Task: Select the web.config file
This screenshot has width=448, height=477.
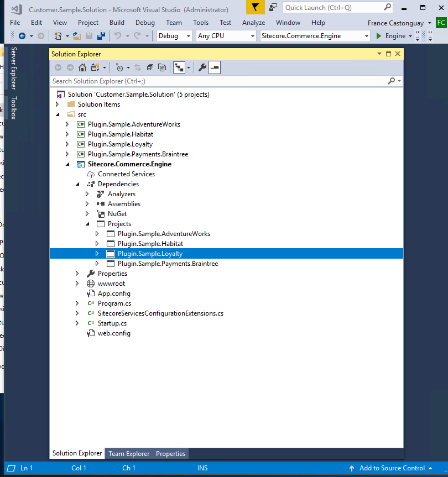Action: pyautogui.click(x=114, y=333)
